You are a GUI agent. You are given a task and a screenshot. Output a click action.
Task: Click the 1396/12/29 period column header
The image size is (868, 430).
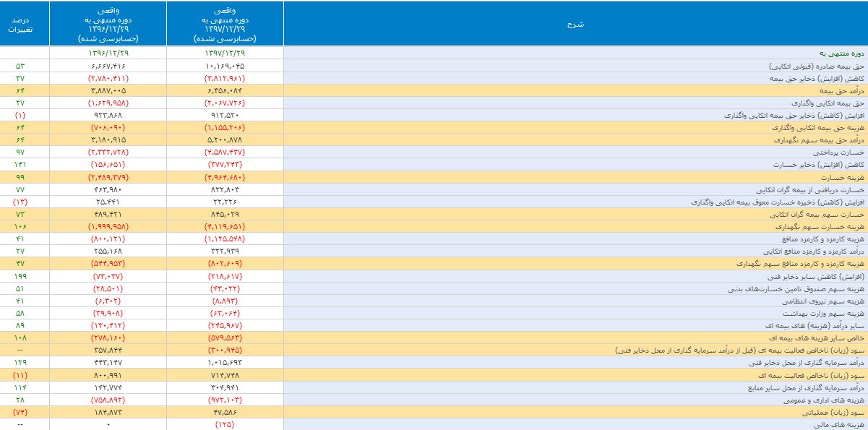pyautogui.click(x=108, y=24)
